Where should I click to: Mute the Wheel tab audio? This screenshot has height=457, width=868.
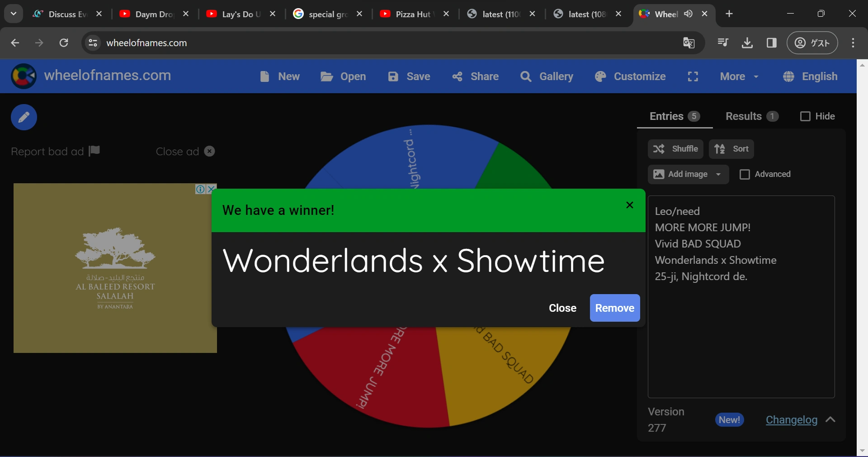pyautogui.click(x=688, y=14)
